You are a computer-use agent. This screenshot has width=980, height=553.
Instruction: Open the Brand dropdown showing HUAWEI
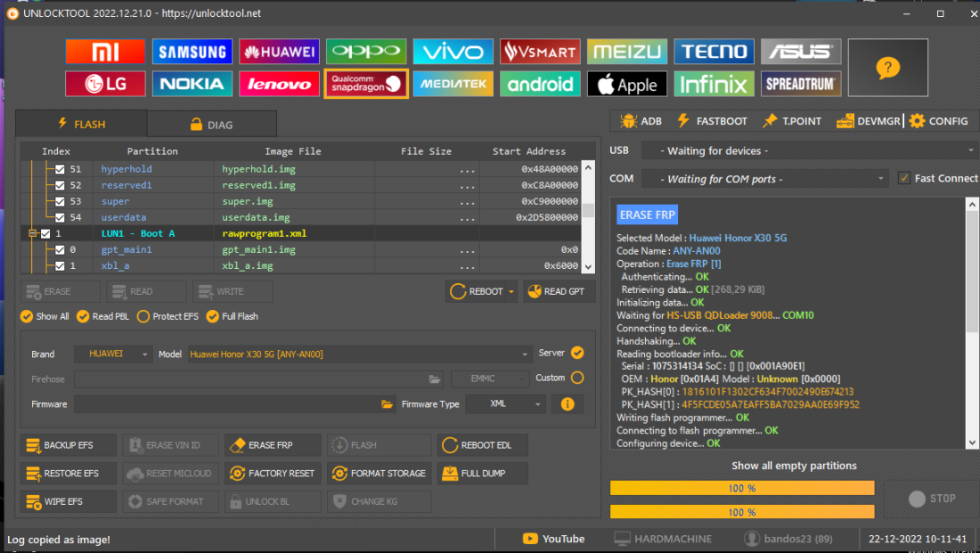click(112, 354)
